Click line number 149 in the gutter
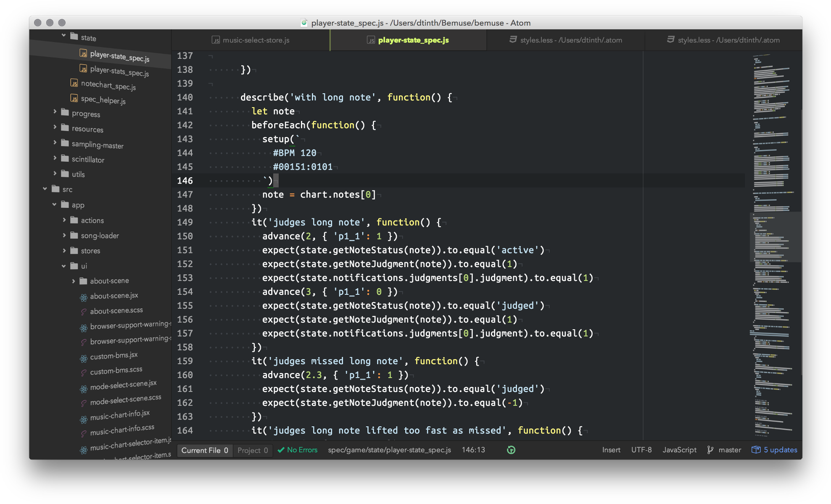Image resolution: width=831 pixels, height=504 pixels. click(185, 222)
